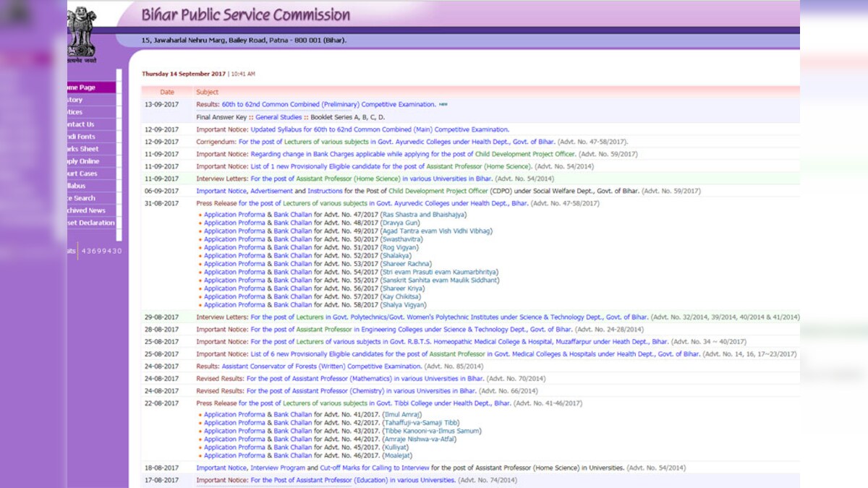Click the Jawaharlal Nehru Marg address line
Image resolution: width=868 pixels, height=488 pixels.
click(x=244, y=40)
